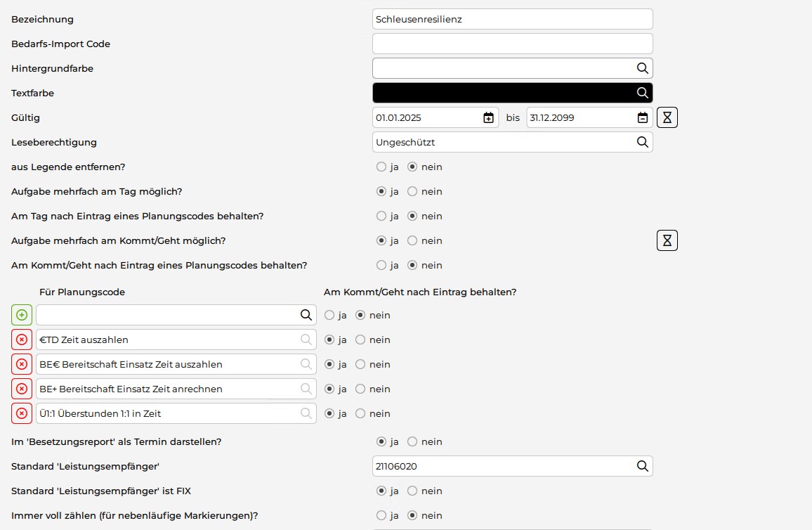Viewport: 812px width, 530px height.
Task: Select nein for €TD Zeit auszahlen row
Action: [x=360, y=340]
